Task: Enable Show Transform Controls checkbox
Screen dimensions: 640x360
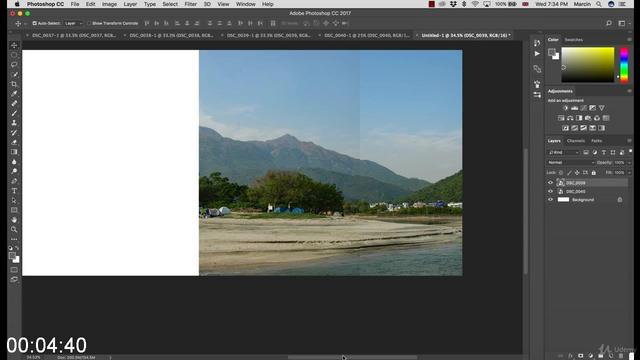Action: [x=89, y=24]
